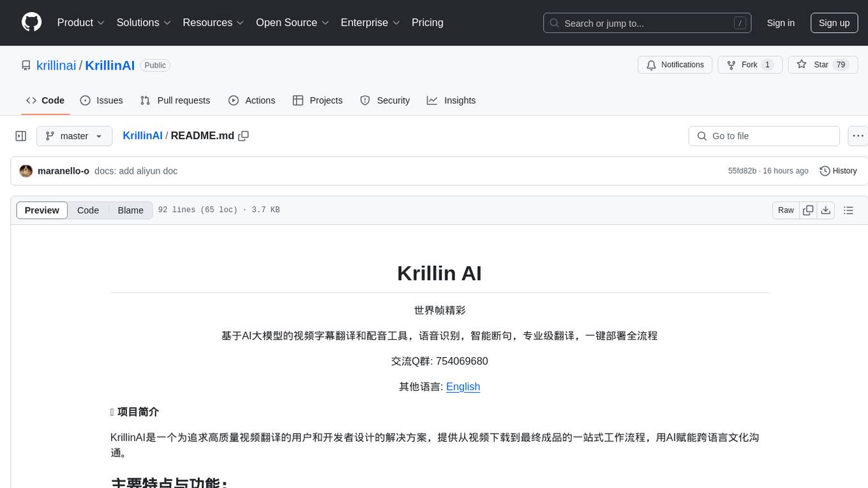Go to the Insights tab
868x488 pixels.
(451, 100)
